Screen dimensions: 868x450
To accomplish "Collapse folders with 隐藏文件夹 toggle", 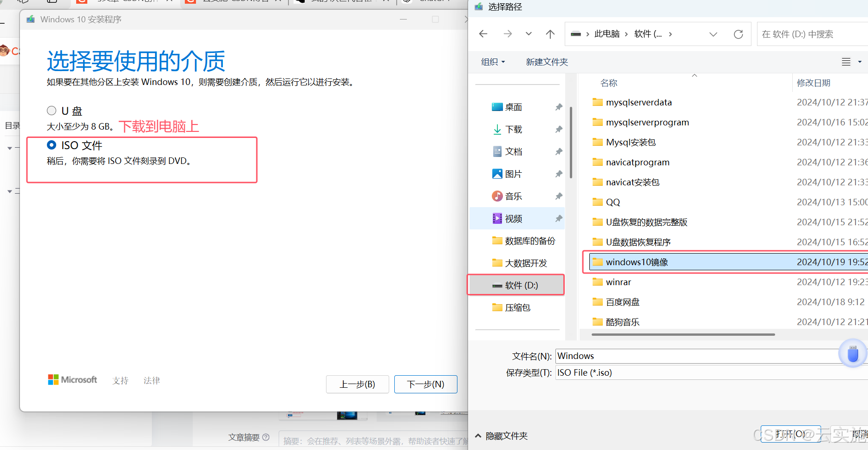I will [x=501, y=436].
